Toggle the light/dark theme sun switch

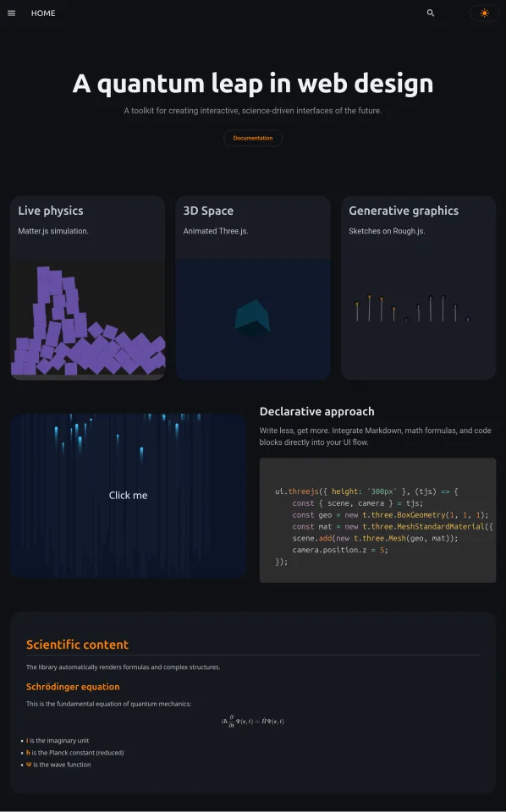pos(484,13)
